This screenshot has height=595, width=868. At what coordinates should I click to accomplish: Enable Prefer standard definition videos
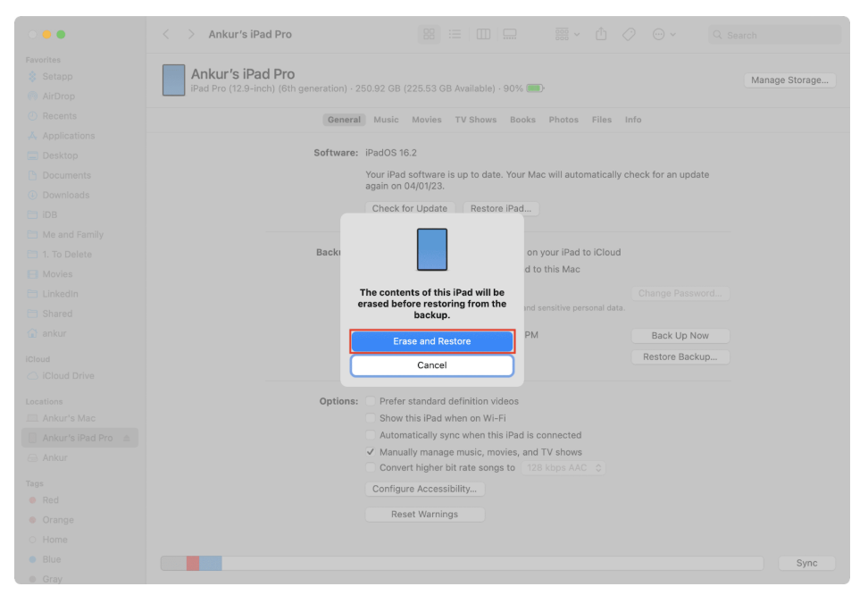pos(371,401)
